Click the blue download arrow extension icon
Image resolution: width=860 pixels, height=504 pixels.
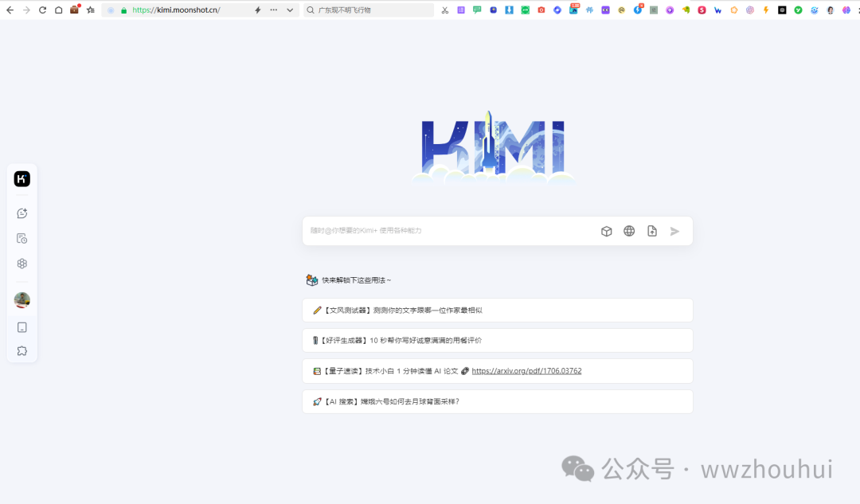(509, 10)
